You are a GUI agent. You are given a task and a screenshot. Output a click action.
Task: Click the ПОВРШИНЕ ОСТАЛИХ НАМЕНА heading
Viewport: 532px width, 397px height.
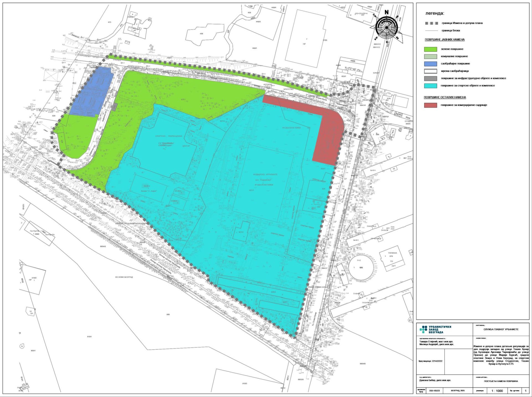(445, 97)
